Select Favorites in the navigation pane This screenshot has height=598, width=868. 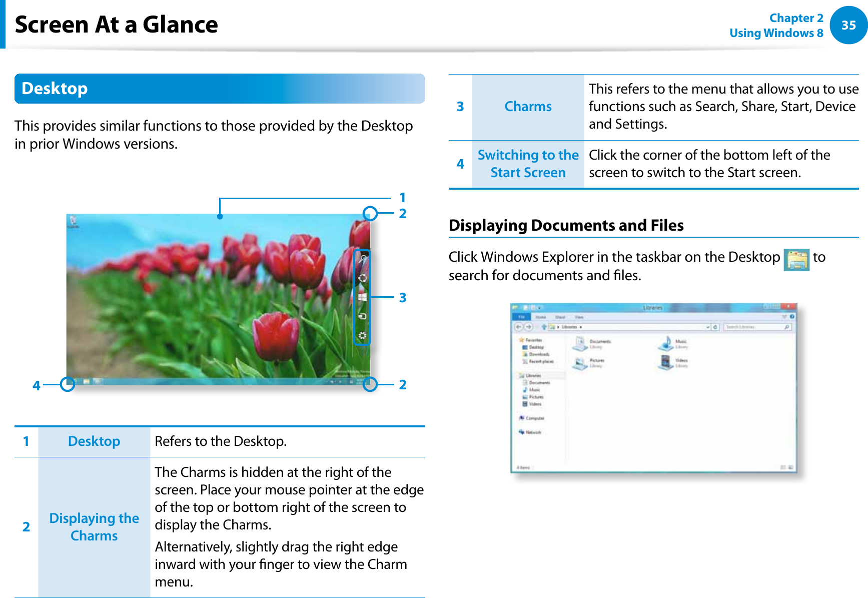pos(530,340)
